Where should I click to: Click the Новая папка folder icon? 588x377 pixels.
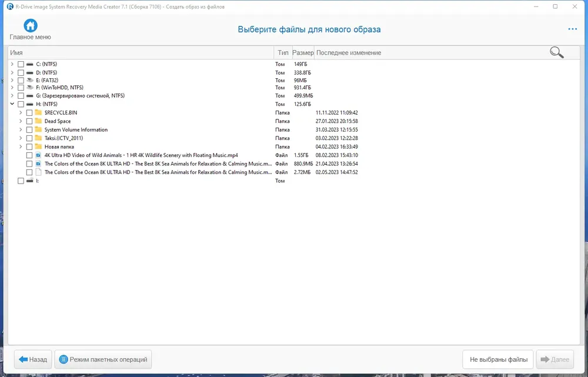38,146
